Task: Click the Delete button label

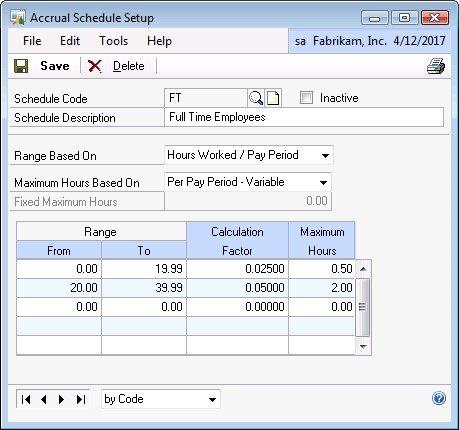Action: (x=129, y=66)
